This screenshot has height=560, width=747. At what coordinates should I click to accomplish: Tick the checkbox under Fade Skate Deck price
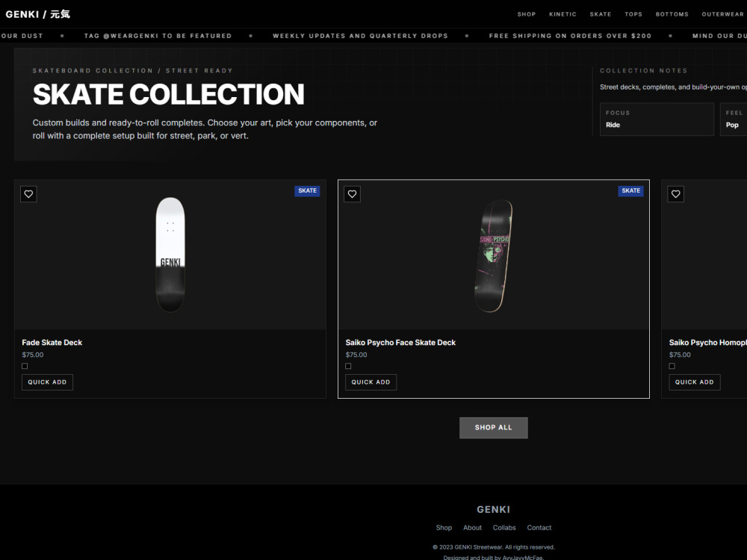tap(25, 366)
